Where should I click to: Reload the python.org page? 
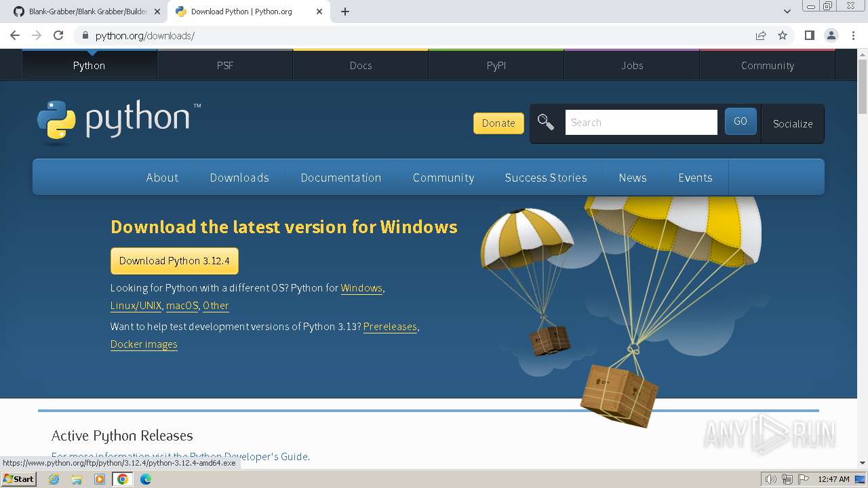[x=58, y=35]
